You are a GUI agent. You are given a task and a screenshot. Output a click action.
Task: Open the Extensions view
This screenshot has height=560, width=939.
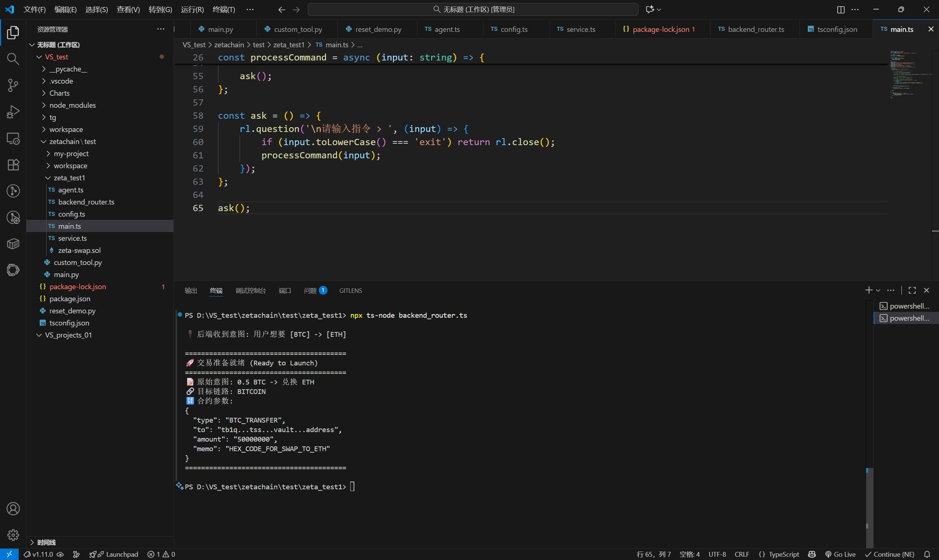(x=13, y=165)
